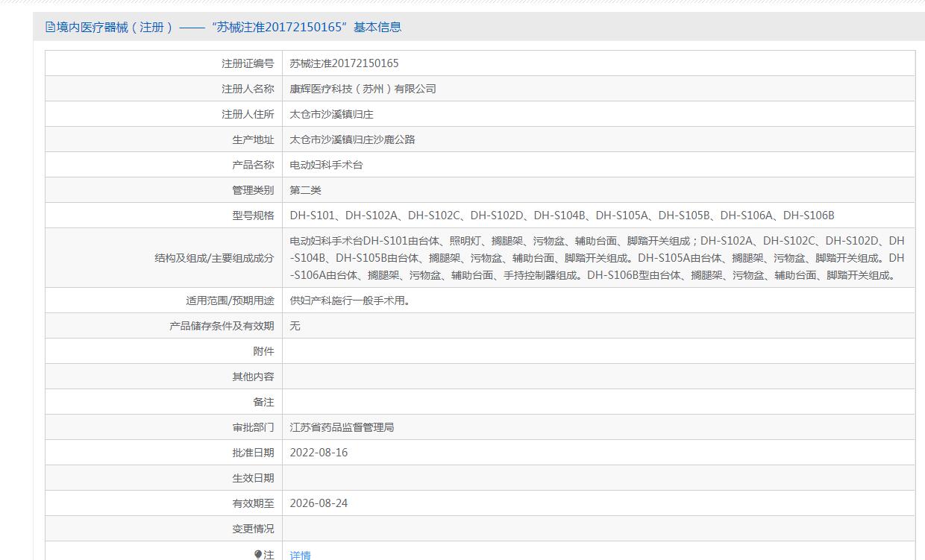Click the 批准日期 label cell

(164, 453)
